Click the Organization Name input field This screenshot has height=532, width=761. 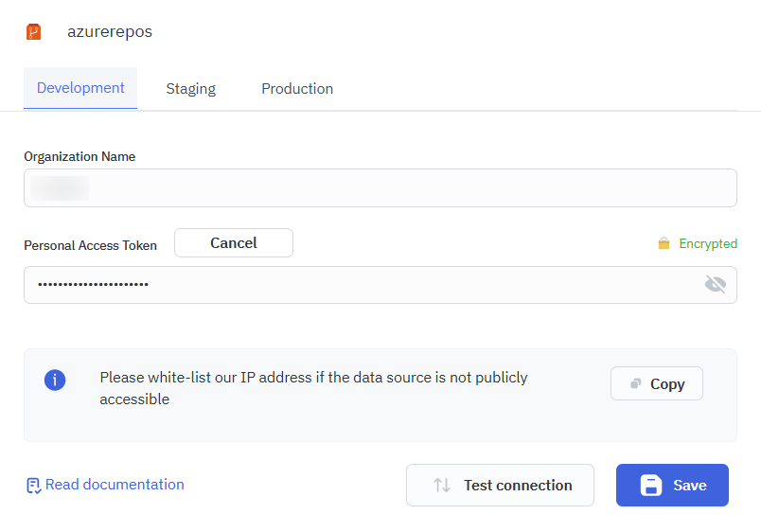(380, 187)
